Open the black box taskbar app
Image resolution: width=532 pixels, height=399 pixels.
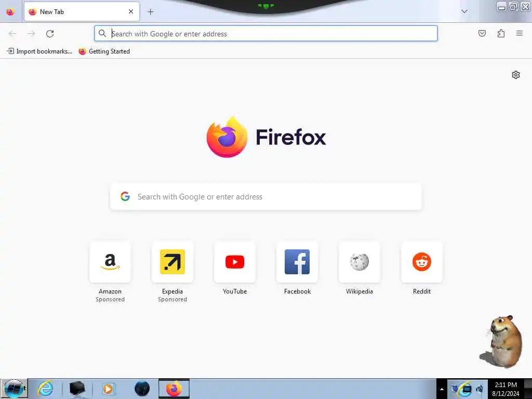pyautogui.click(x=77, y=389)
